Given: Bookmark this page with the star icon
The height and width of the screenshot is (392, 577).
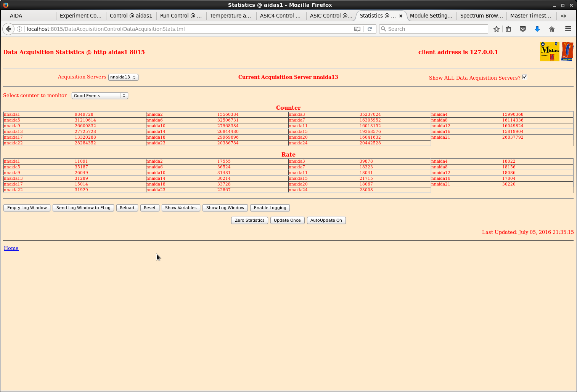Looking at the screenshot, I should pyautogui.click(x=497, y=29).
